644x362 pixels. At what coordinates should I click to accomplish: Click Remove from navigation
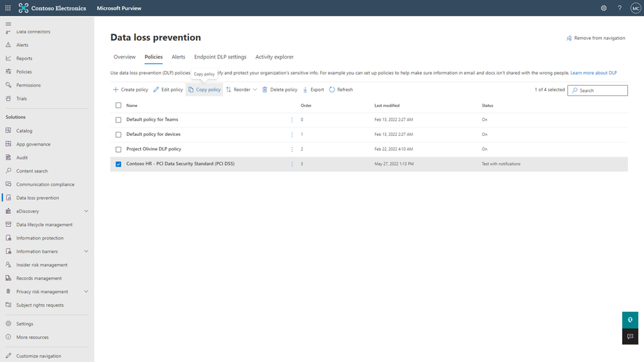(596, 38)
